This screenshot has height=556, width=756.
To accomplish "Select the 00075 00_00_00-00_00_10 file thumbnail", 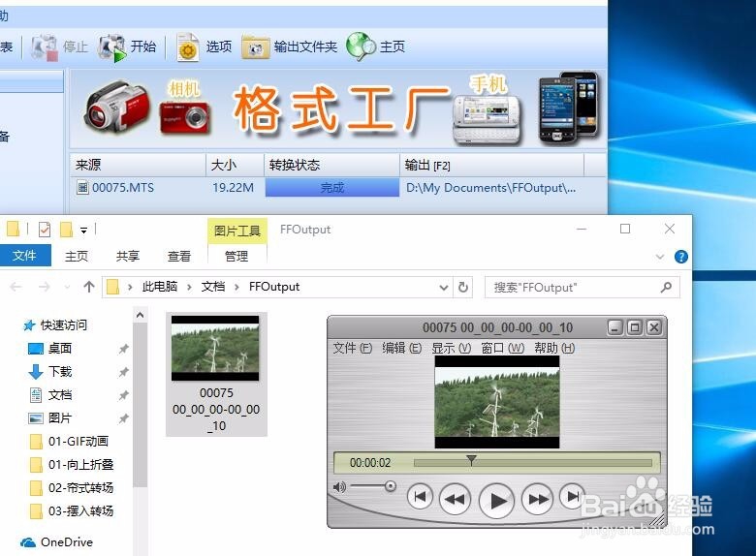I will click(x=216, y=374).
